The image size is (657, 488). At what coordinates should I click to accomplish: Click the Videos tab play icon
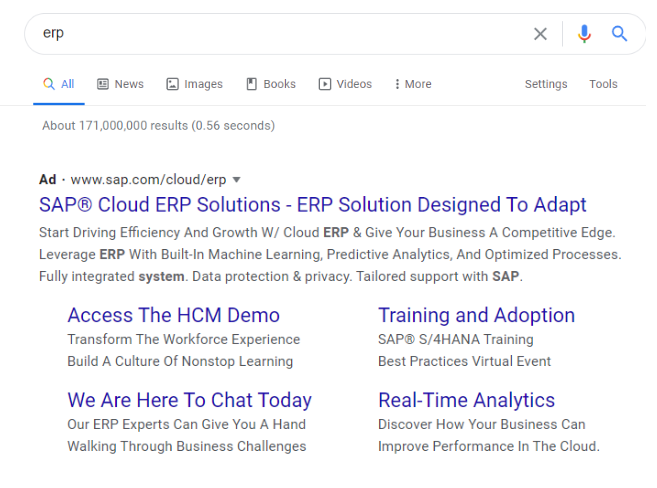click(325, 84)
